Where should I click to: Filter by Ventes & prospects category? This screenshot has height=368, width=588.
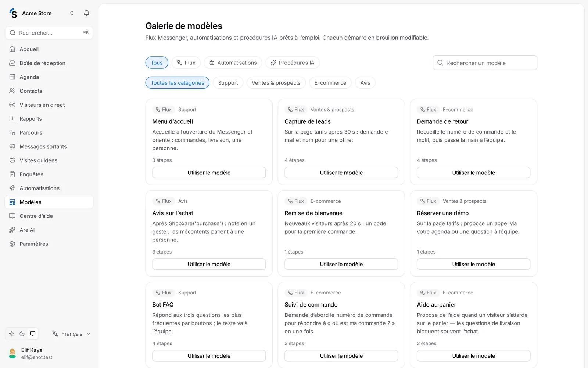tap(276, 83)
